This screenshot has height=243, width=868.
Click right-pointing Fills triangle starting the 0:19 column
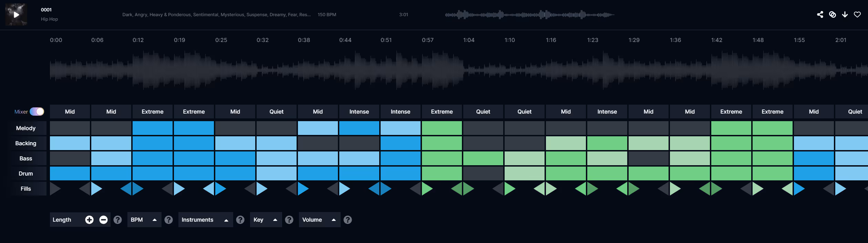pos(179,189)
